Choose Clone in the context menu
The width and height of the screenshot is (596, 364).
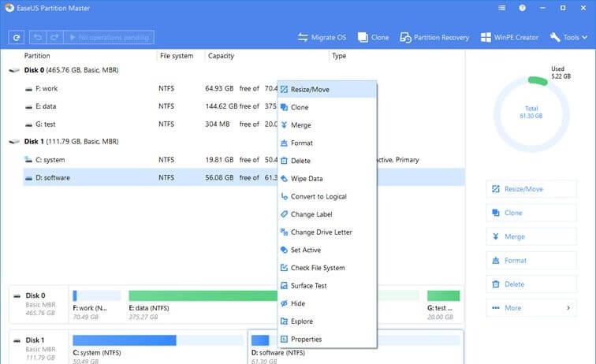(x=327, y=107)
